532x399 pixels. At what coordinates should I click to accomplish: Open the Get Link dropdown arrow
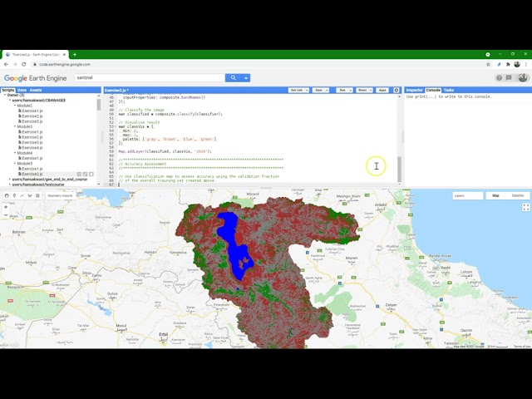pos(307,91)
